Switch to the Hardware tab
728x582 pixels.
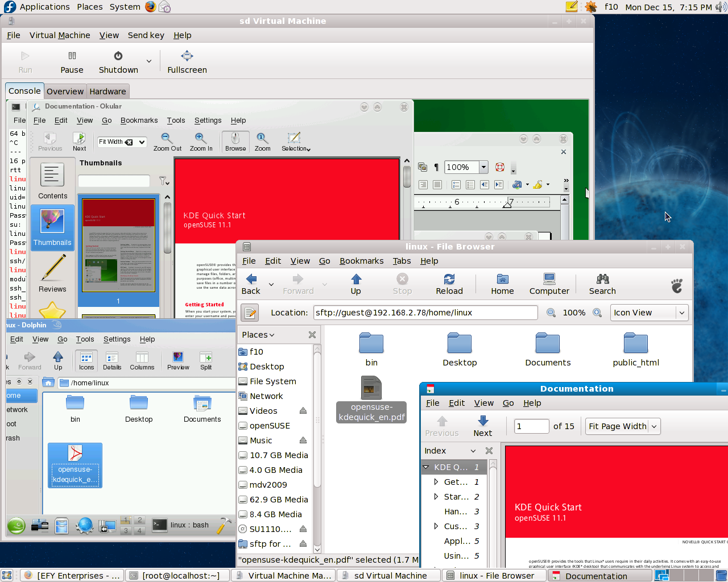point(107,92)
